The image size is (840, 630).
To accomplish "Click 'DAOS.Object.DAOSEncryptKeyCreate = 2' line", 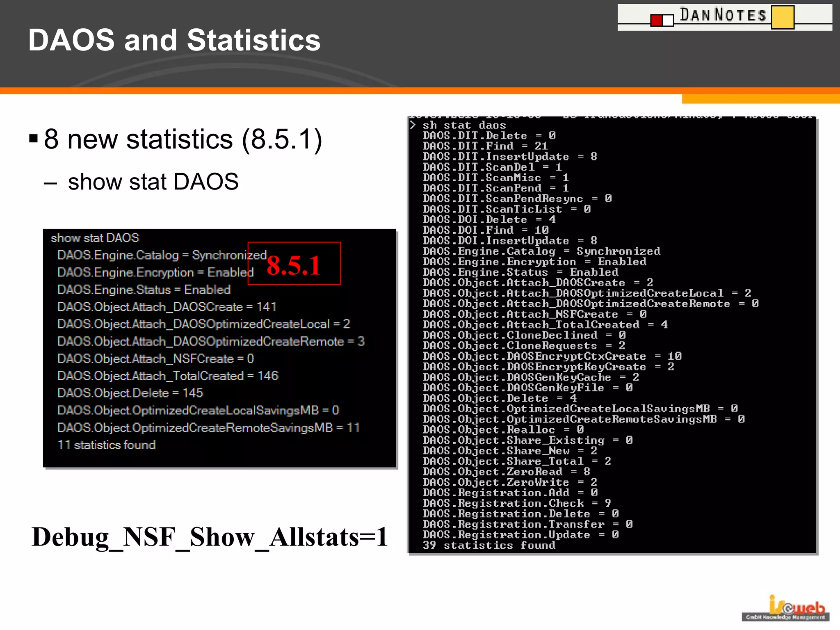I will pyautogui.click(x=549, y=367).
